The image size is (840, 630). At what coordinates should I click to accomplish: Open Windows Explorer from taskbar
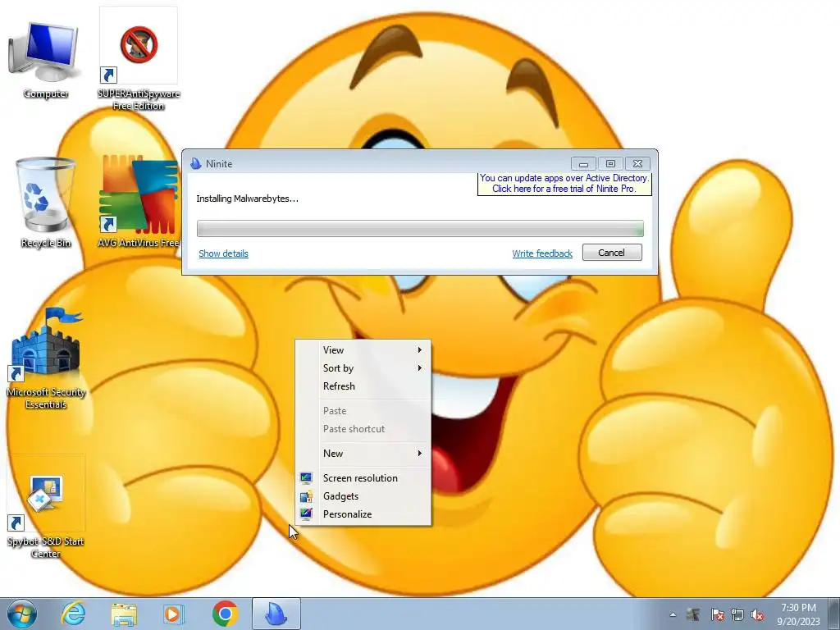(x=124, y=614)
